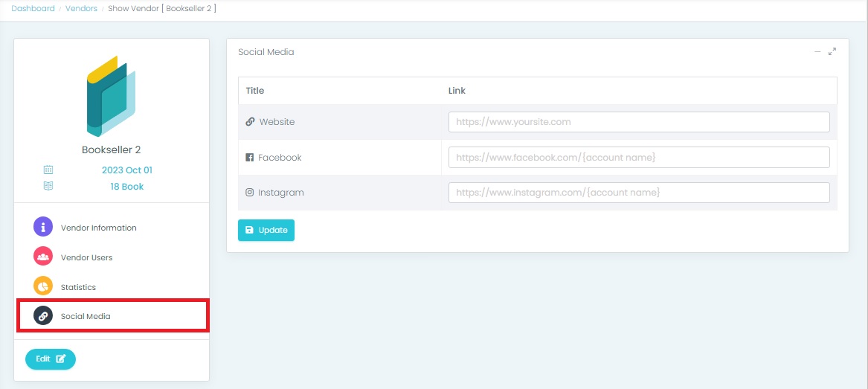Screen dimensions: 868x389
Task: Click the Website chain link icon
Action: [250, 122]
